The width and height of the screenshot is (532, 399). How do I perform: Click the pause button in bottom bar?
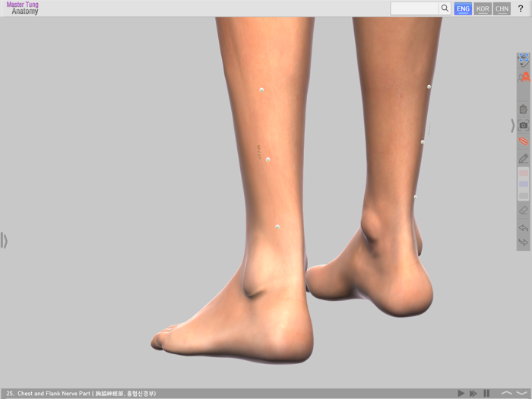[486, 393]
